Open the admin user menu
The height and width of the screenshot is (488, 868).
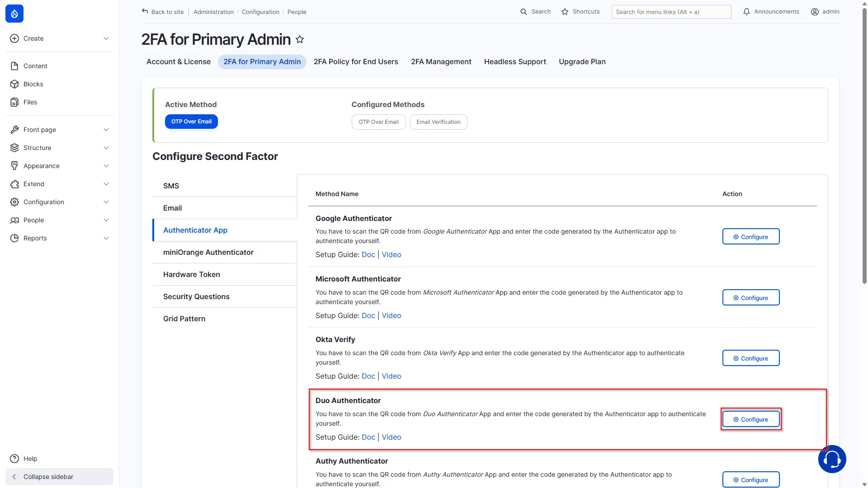pyautogui.click(x=825, y=12)
